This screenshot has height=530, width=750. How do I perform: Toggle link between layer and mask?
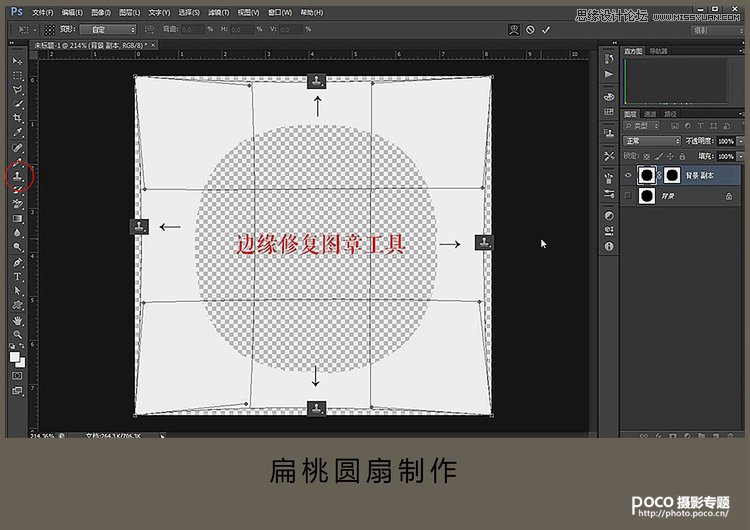[659, 176]
